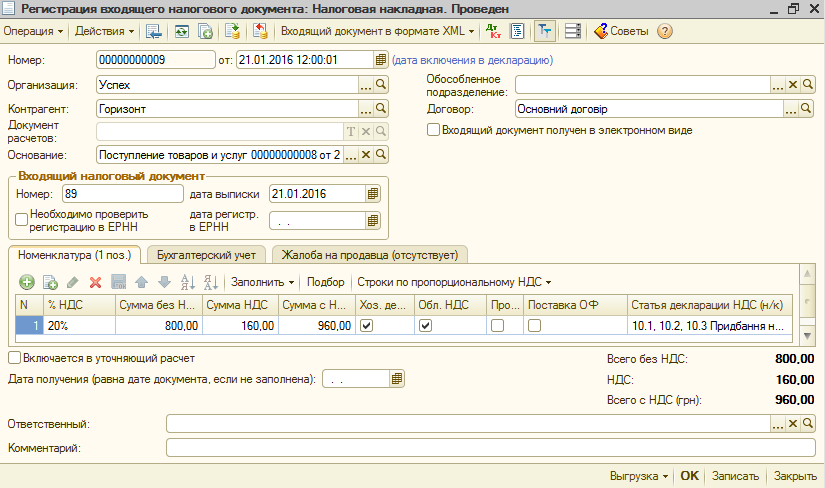Expand the Заполнить dropdown
This screenshot has height=488, width=825.
[263, 283]
